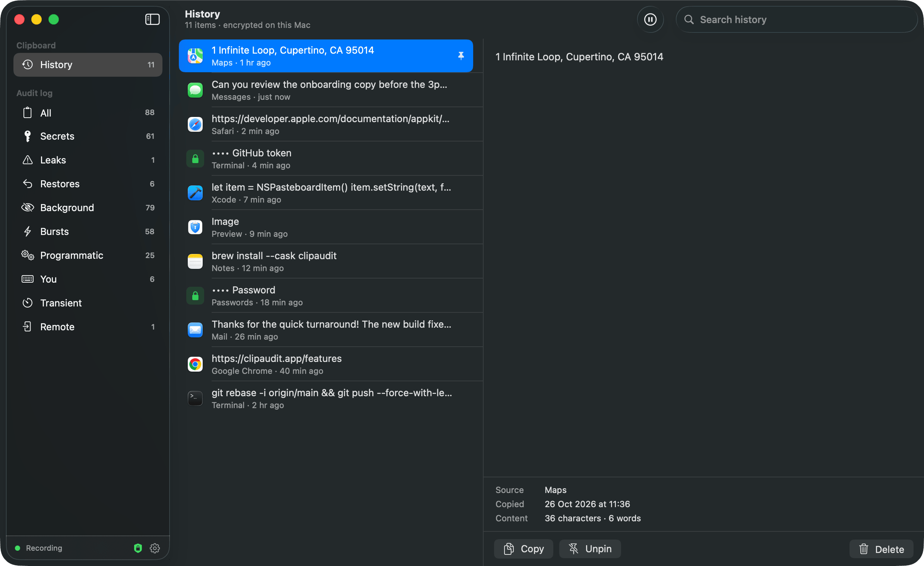Screen dimensions: 924x566
Task: Delete the selected clipboard item
Action: (x=881, y=549)
